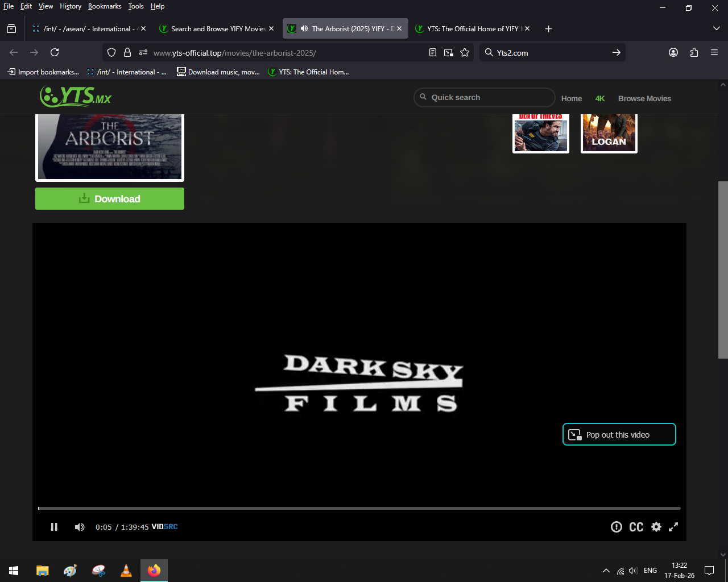Image resolution: width=728 pixels, height=582 pixels.
Task: Focus the Quick search field
Action: 485,97
